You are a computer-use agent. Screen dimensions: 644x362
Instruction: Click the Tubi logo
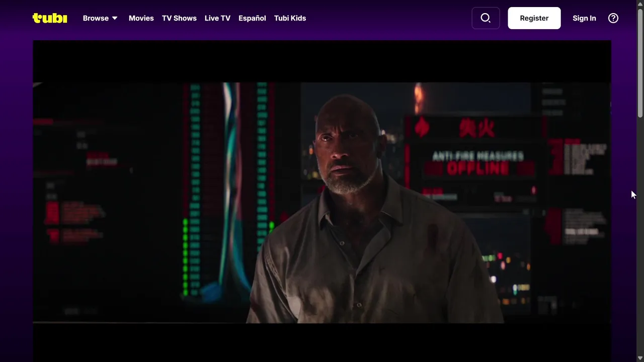[50, 18]
